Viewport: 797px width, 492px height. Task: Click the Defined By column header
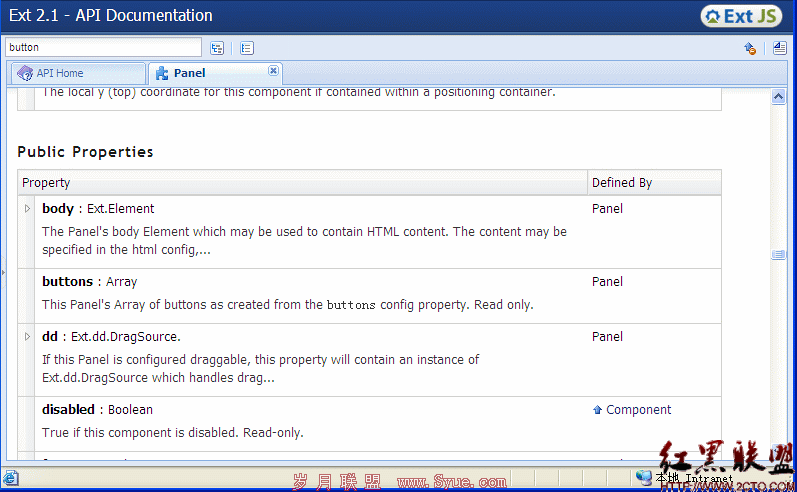(x=654, y=182)
